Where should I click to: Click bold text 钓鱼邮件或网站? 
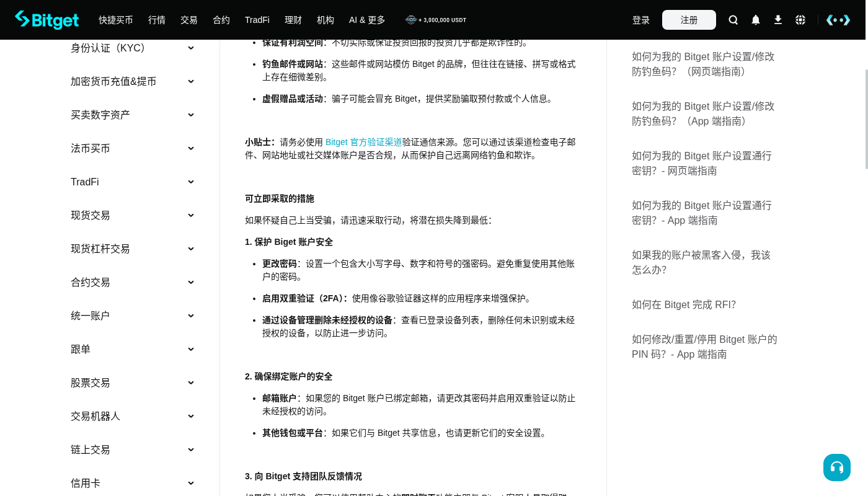(293, 64)
